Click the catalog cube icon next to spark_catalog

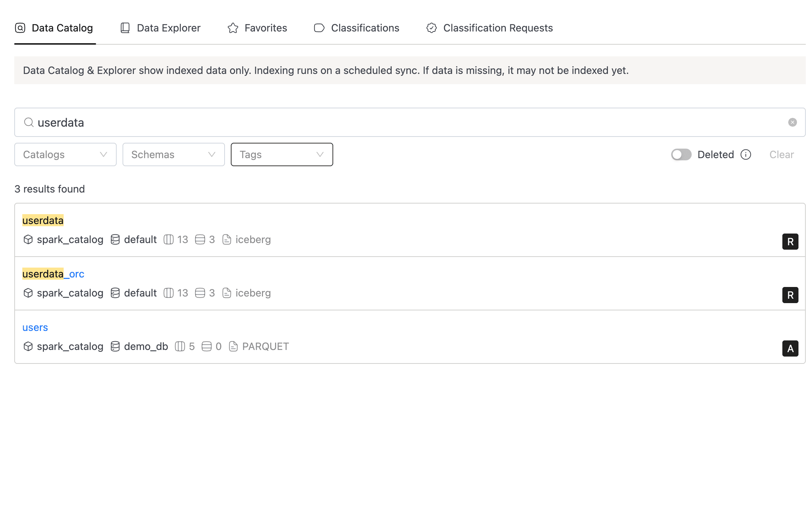28,239
